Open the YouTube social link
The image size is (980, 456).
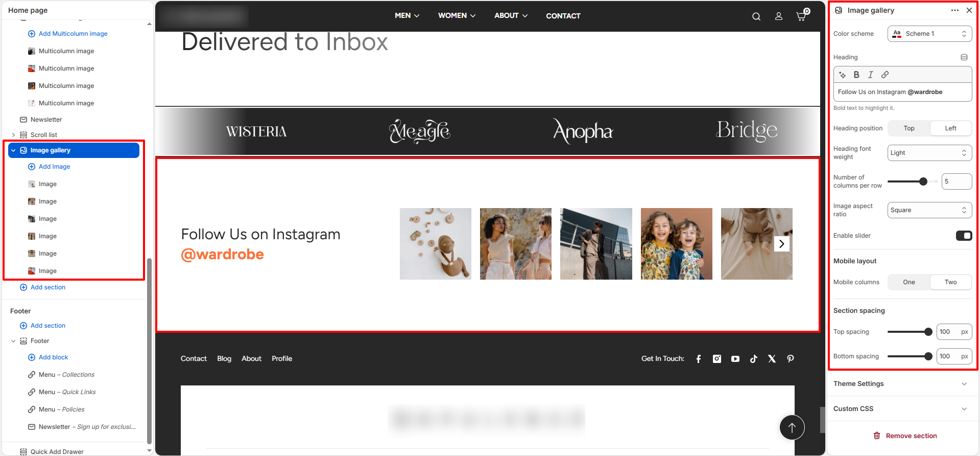pyautogui.click(x=735, y=359)
